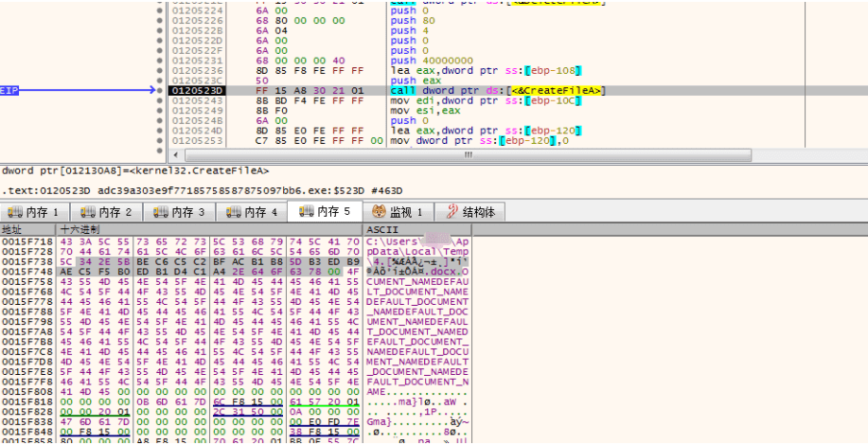Click the EIP arrow label in gutter
Viewport: 868px width, 445px height.
(9, 90)
